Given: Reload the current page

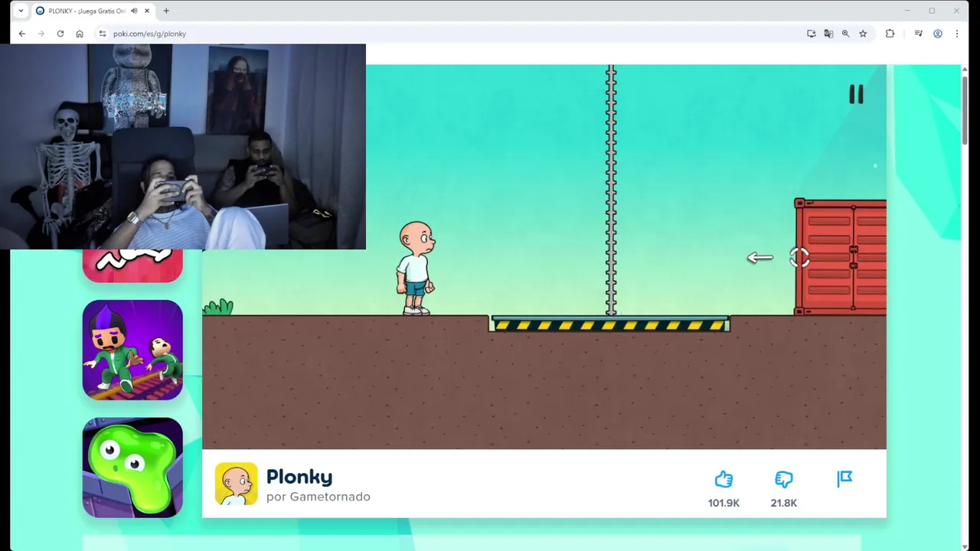Looking at the screenshot, I should coord(60,34).
